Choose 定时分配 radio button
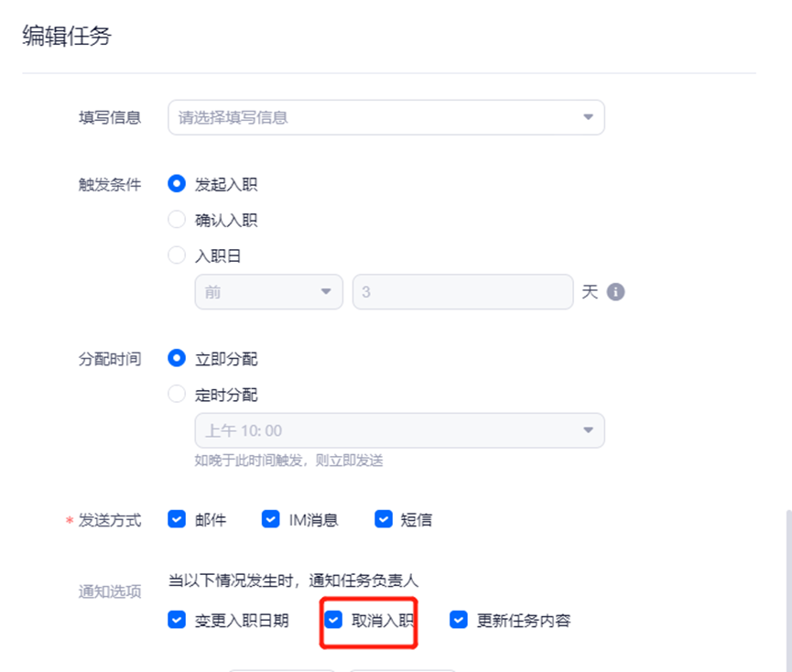The width and height of the screenshot is (792, 672). tap(177, 394)
